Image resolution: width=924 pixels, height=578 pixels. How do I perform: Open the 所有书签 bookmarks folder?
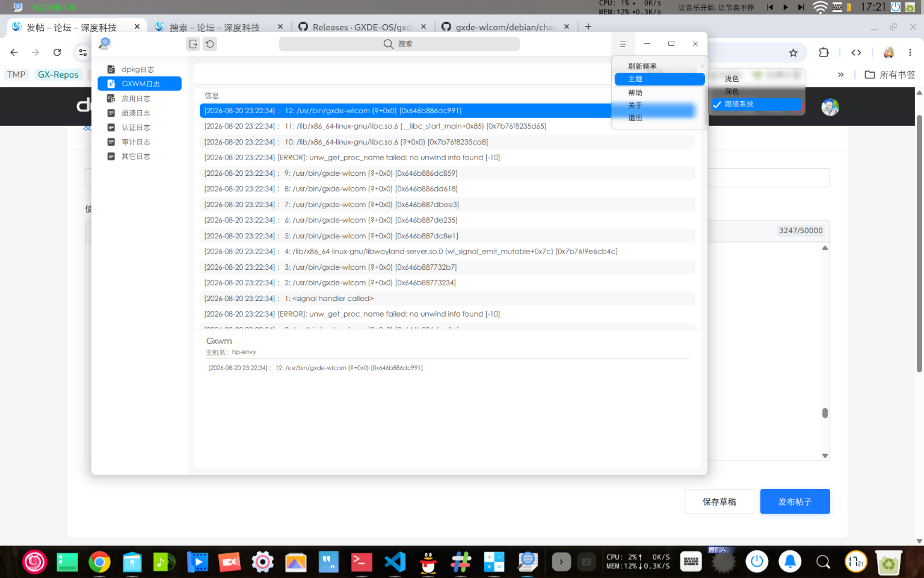(890, 75)
